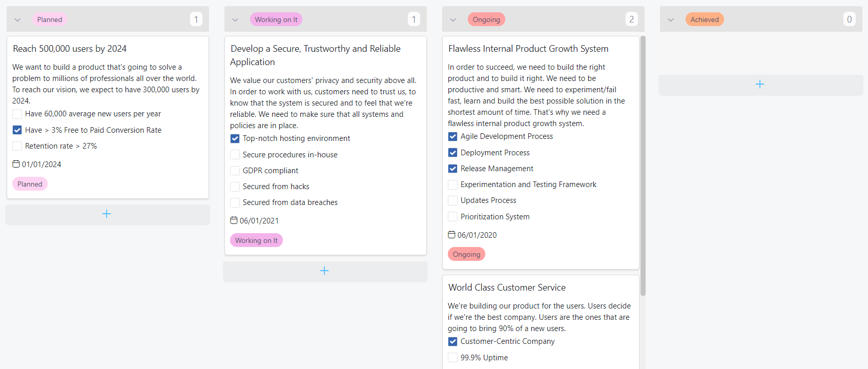This screenshot has width=868, height=369.
Task: Click the Working on It count badge
Action: click(x=414, y=19)
